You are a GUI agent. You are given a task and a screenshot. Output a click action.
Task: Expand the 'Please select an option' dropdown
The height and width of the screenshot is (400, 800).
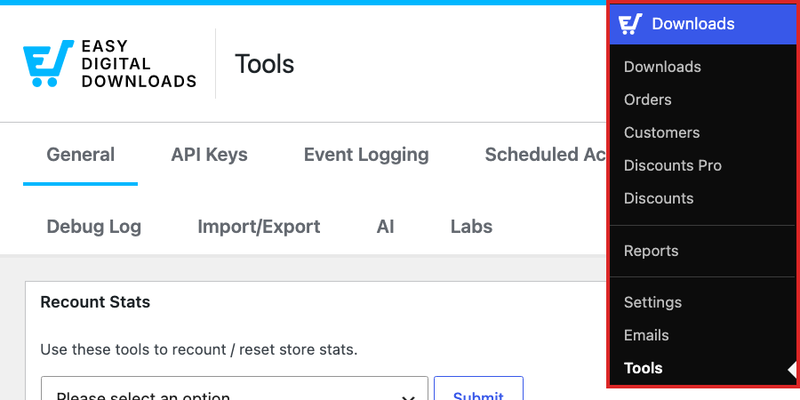tap(235, 389)
